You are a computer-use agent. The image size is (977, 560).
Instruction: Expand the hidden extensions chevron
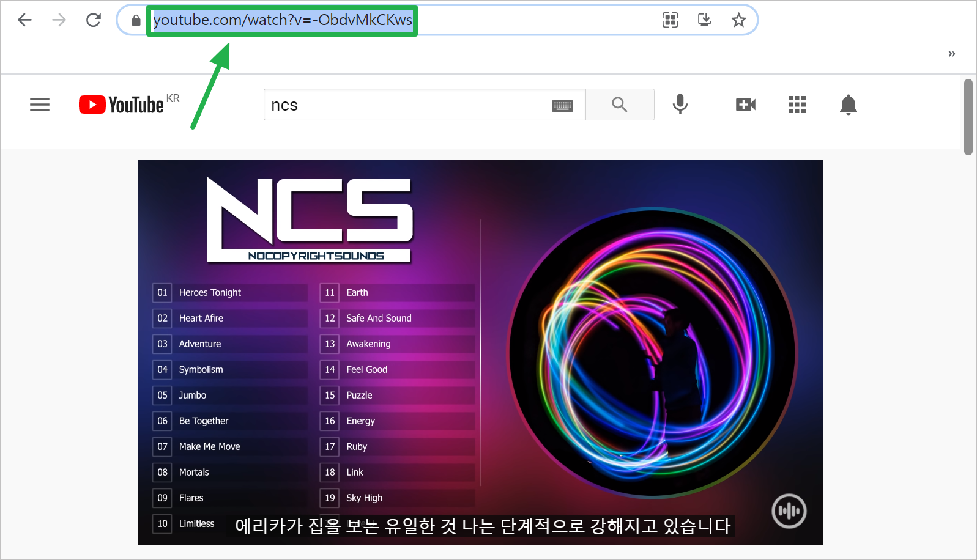pos(951,54)
